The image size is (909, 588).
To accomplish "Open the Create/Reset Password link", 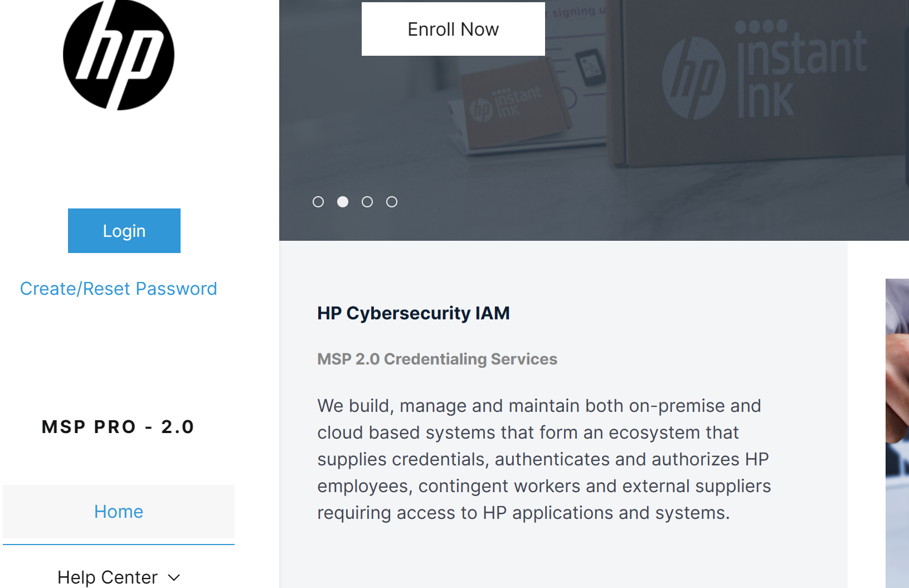I will pyautogui.click(x=118, y=289).
